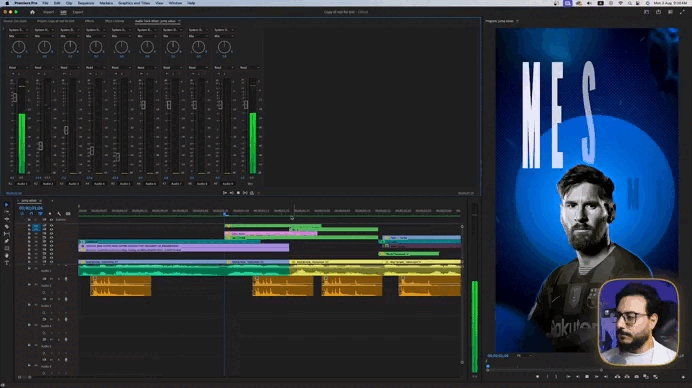Open Workspaces icon in top-right header
This screenshot has height=388, width=692.
coord(647,12)
